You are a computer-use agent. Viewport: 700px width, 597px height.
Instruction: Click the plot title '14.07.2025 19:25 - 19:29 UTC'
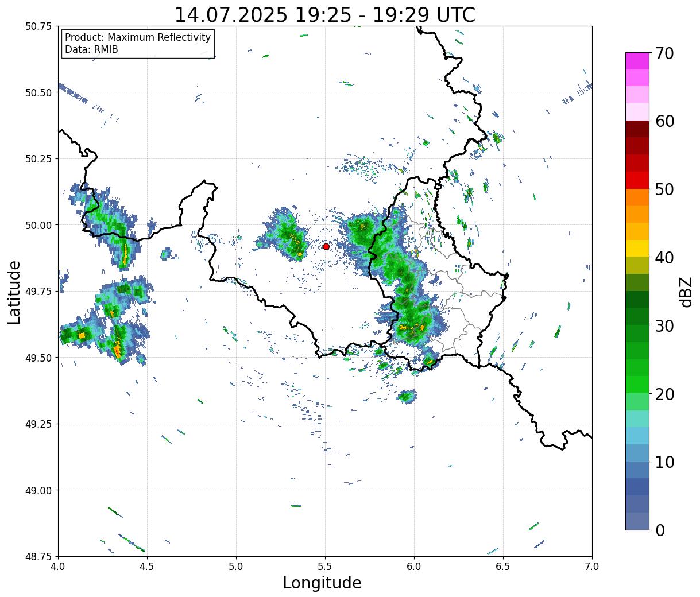[x=325, y=14]
